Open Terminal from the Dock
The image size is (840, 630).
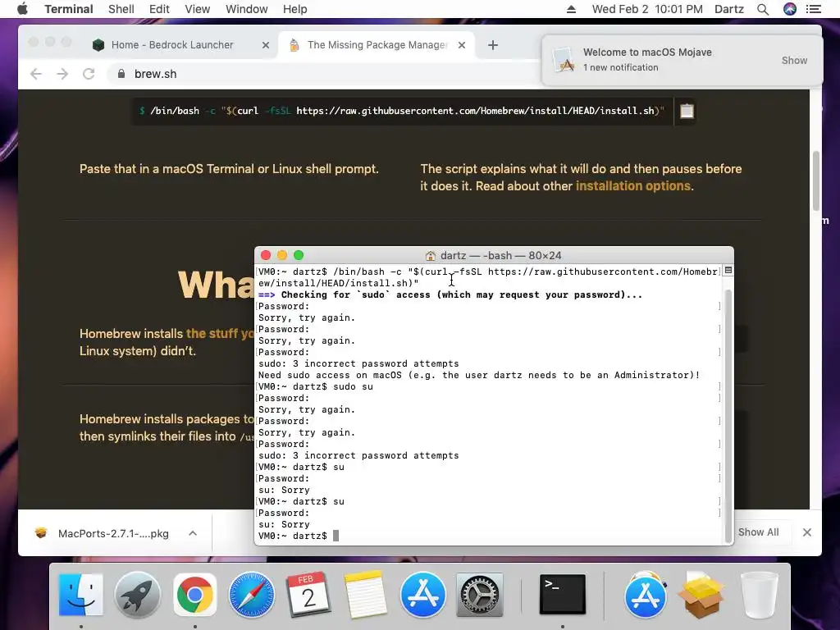[563, 595]
